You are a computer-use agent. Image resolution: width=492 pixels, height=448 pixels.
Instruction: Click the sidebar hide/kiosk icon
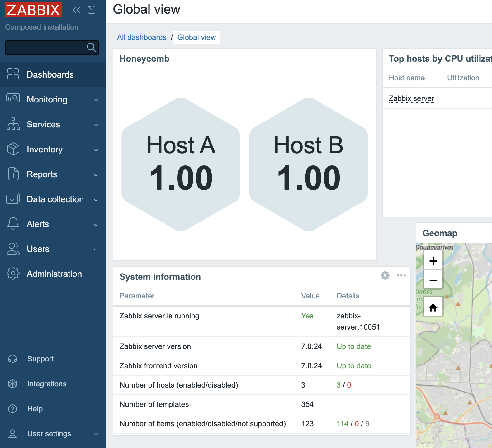point(92,10)
